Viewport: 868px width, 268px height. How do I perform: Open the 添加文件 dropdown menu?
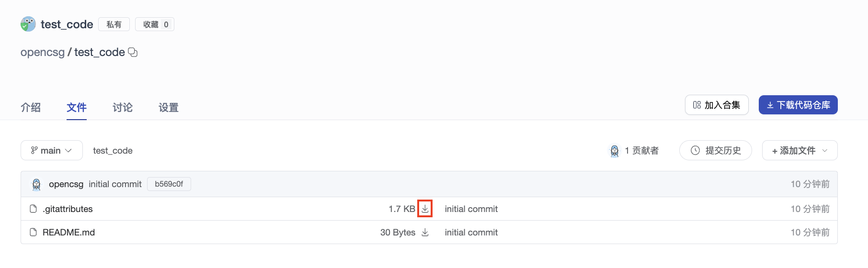tap(799, 150)
